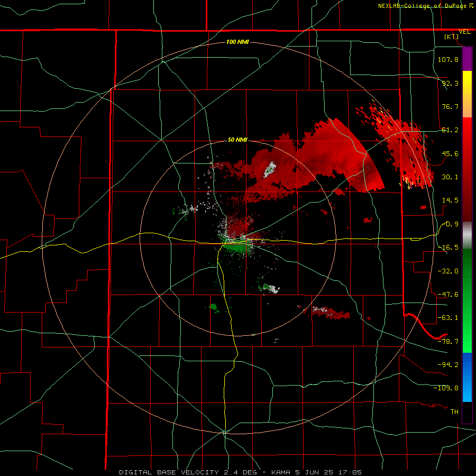Viewport: 476px width, 476px height.
Task: Click the 14.5 velocity scale value
Action: pyautogui.click(x=450, y=200)
